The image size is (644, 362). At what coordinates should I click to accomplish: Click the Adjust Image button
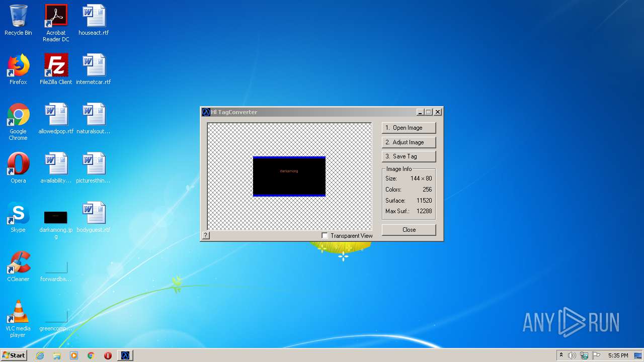pyautogui.click(x=409, y=142)
